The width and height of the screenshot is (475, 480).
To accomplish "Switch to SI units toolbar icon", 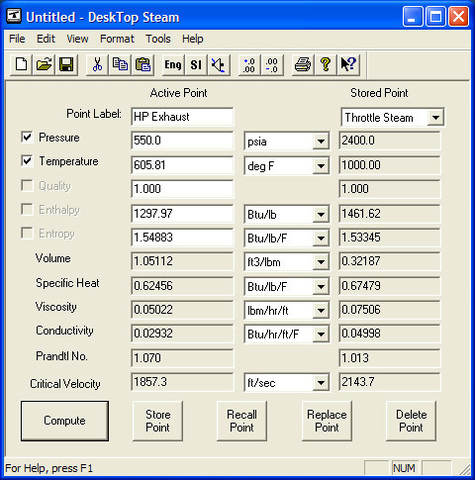I will [196, 64].
